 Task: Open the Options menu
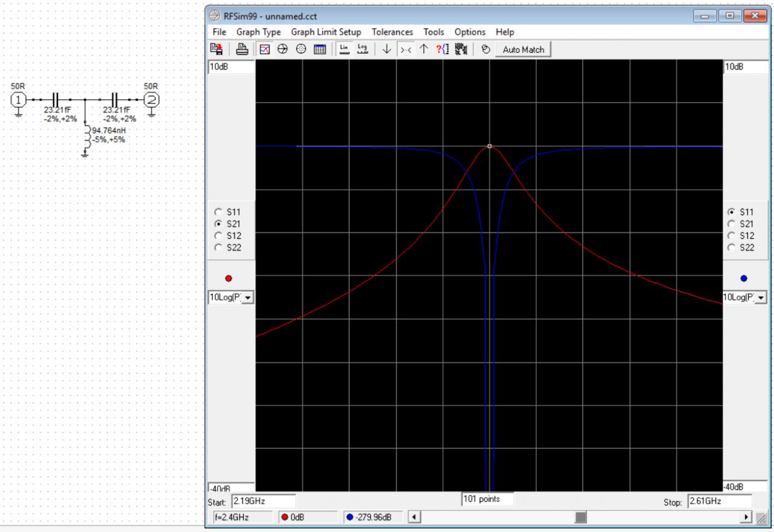(x=470, y=32)
